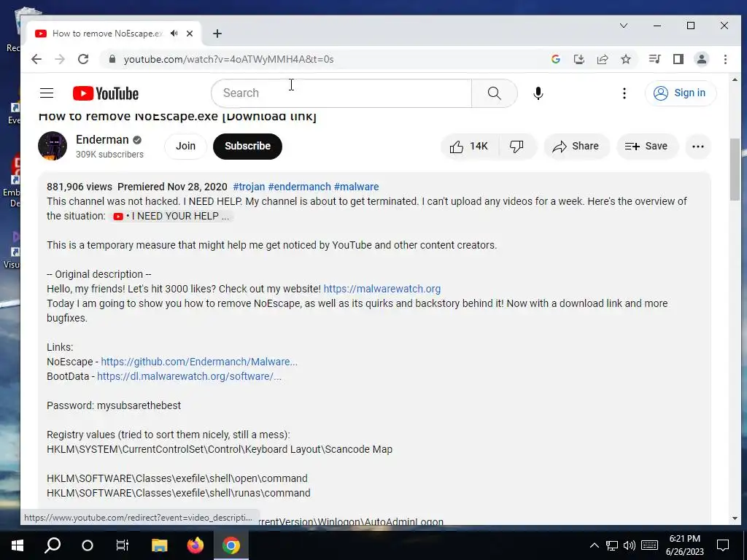
Task: Click the password text mysubsarethebest
Action: coord(139,405)
